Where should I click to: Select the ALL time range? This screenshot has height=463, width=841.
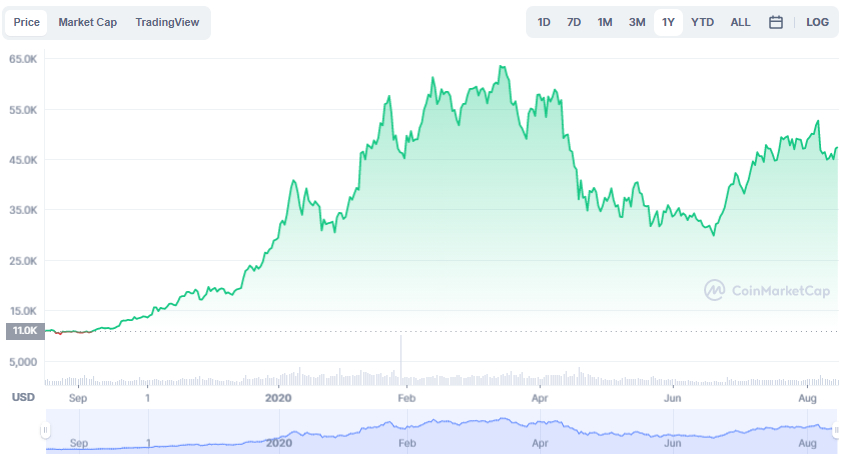point(740,23)
